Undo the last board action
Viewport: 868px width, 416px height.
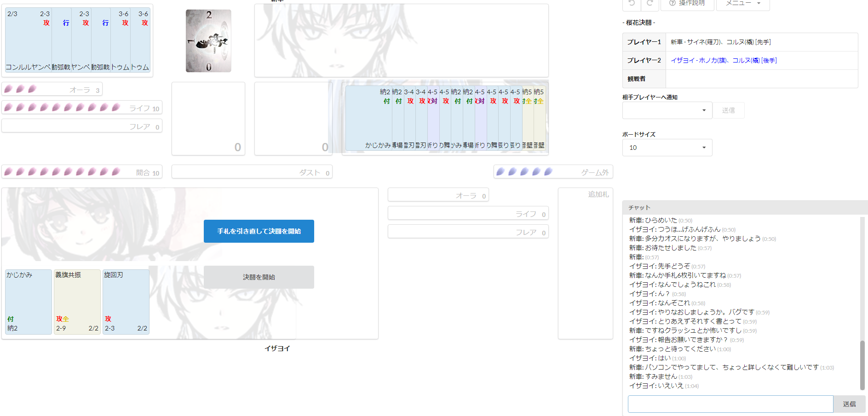632,4
